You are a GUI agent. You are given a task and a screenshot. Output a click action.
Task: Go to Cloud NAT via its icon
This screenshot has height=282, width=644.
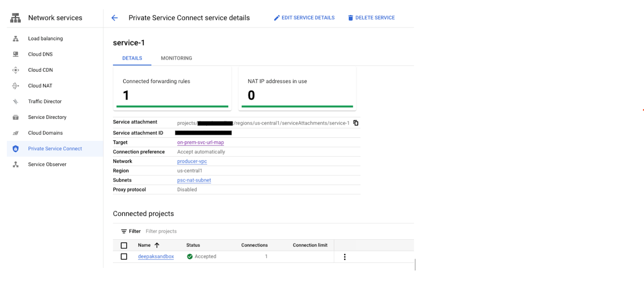[x=16, y=86]
